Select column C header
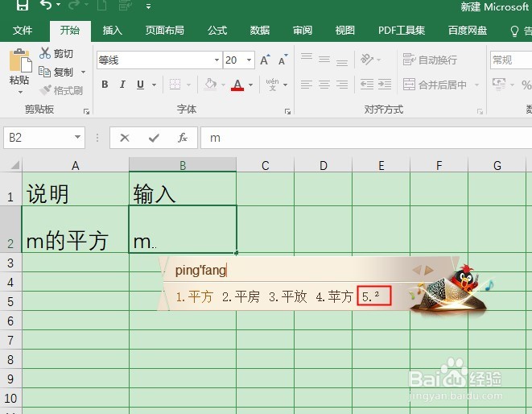 pyautogui.click(x=266, y=165)
